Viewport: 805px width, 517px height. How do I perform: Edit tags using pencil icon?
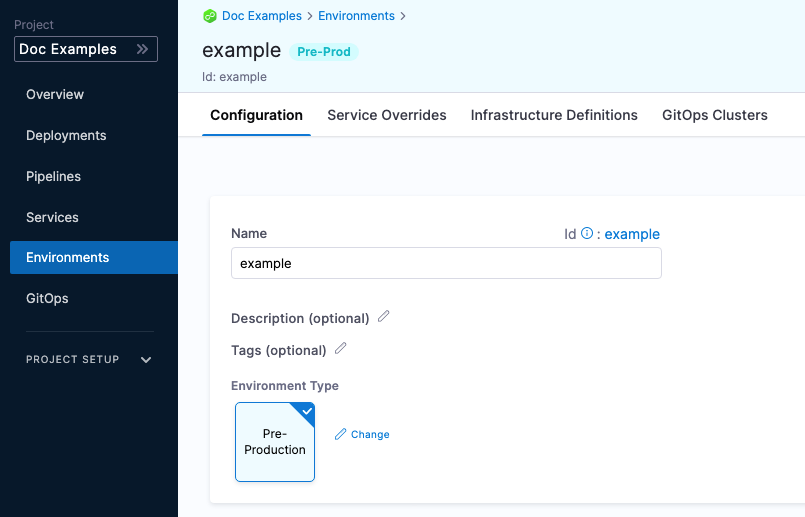pyautogui.click(x=341, y=349)
